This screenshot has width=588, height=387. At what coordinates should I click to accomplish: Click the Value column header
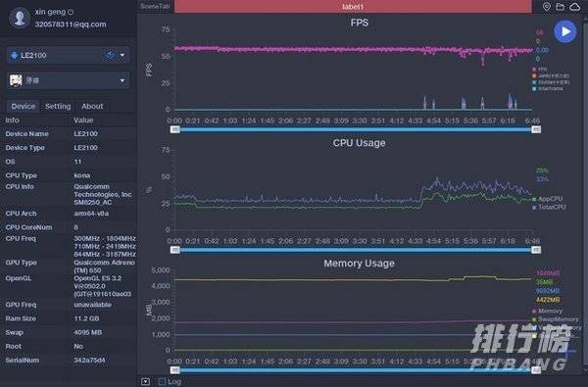tap(83, 121)
